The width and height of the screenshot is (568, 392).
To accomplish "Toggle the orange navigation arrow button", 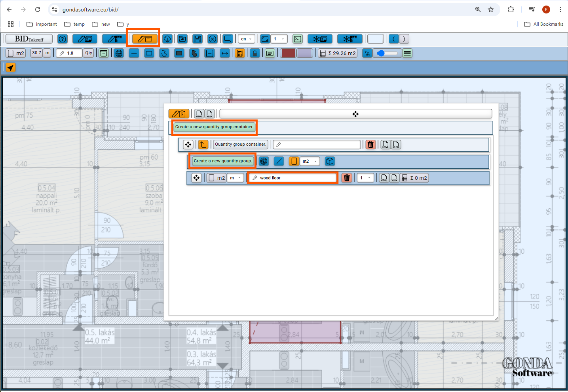I will click(11, 67).
